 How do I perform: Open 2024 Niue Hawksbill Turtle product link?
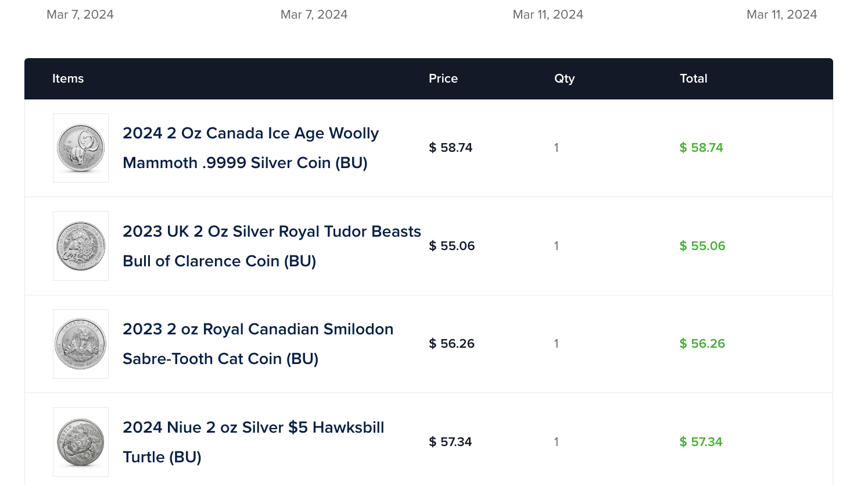(x=253, y=442)
